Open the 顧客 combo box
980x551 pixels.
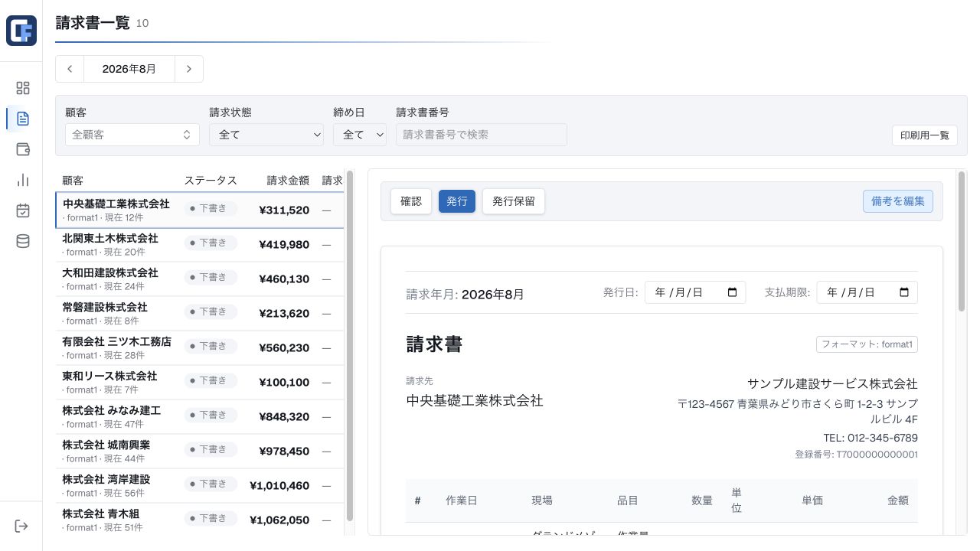(132, 135)
